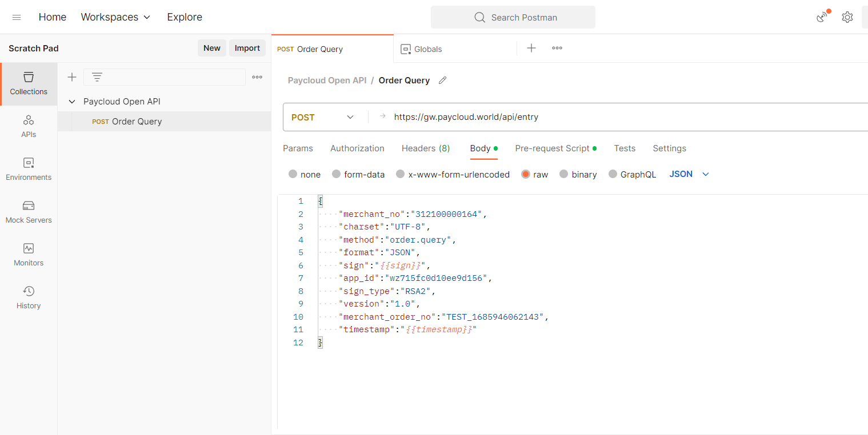Open History in the sidebar

coord(29,298)
